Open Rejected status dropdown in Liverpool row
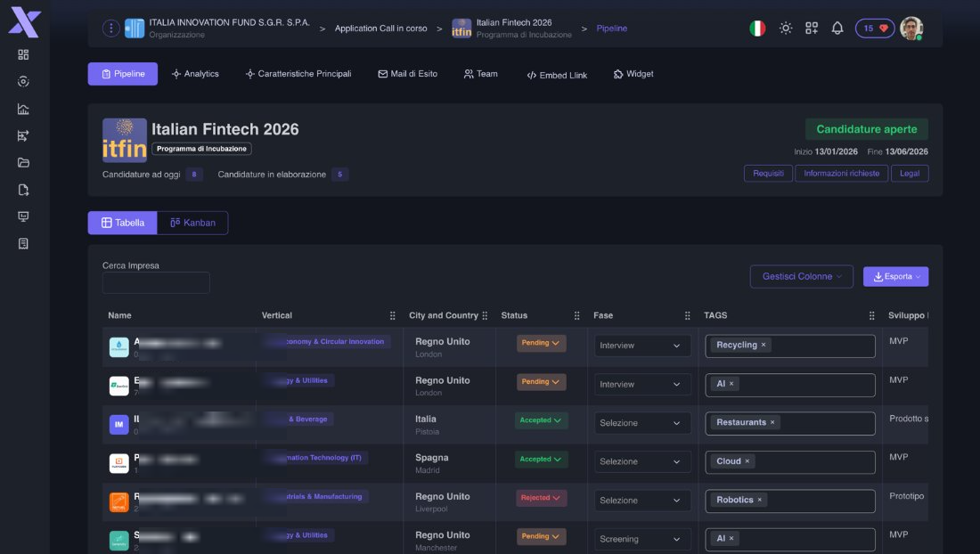The image size is (980, 554). 542,498
